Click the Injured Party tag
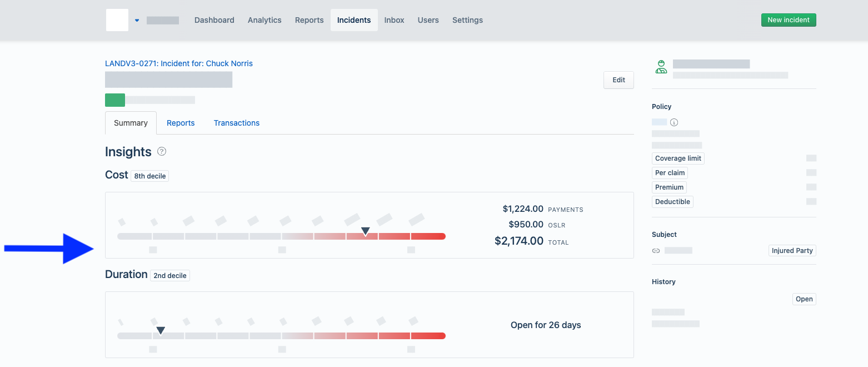Viewport: 868px width, 367px height. [x=792, y=251]
